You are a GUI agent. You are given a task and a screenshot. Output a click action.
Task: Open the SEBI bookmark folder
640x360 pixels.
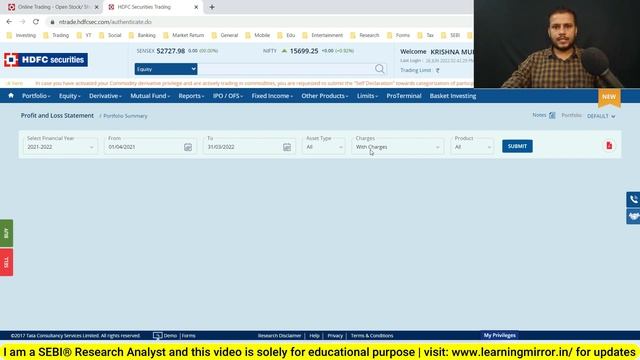pos(451,36)
